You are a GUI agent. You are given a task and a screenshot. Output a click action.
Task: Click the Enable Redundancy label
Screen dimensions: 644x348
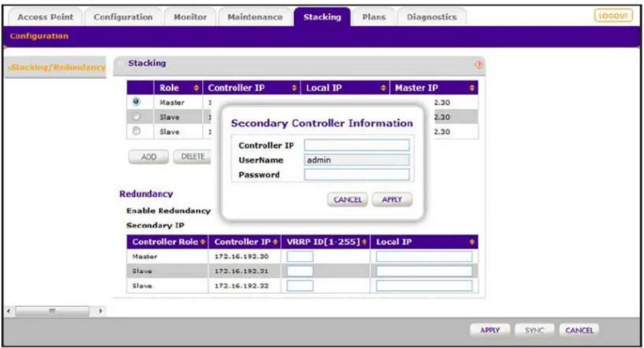point(168,211)
